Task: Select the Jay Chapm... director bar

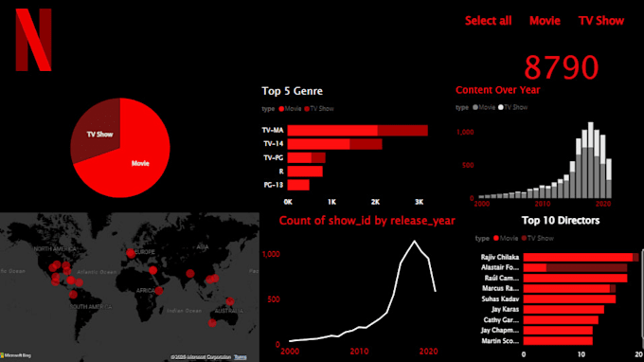Action: click(x=558, y=331)
